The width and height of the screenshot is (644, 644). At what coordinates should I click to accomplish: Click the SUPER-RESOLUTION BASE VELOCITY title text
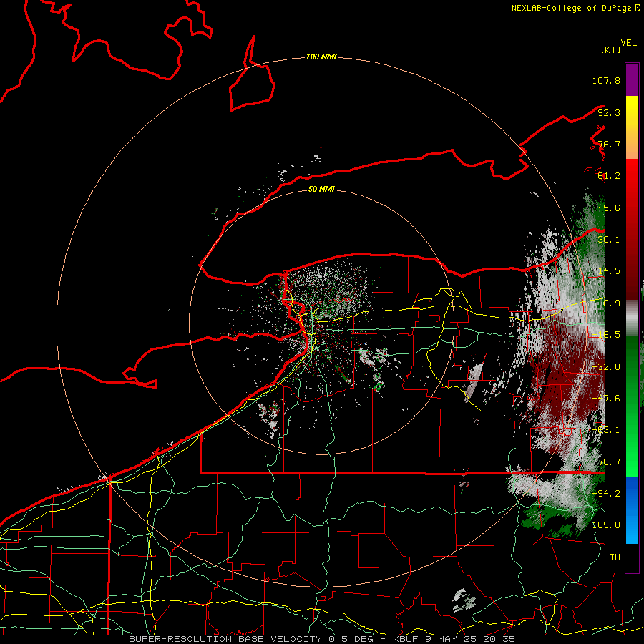[x=225, y=639]
